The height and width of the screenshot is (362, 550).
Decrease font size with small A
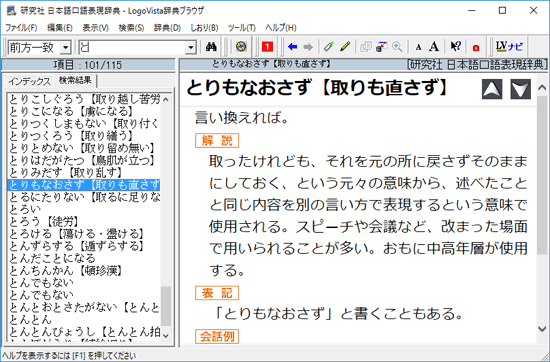tap(418, 47)
